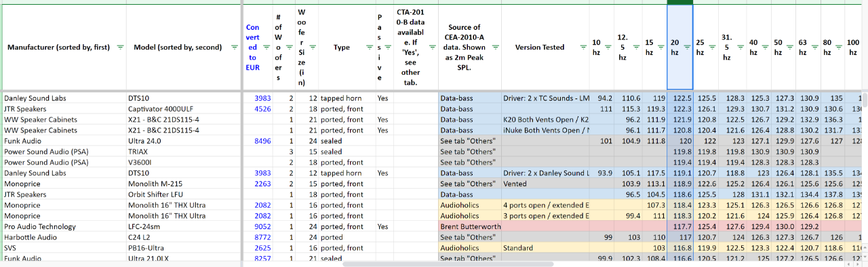This screenshot has width=868, height=267.
Task: Click the 3983 price for first DTS10 row
Action: click(262, 98)
